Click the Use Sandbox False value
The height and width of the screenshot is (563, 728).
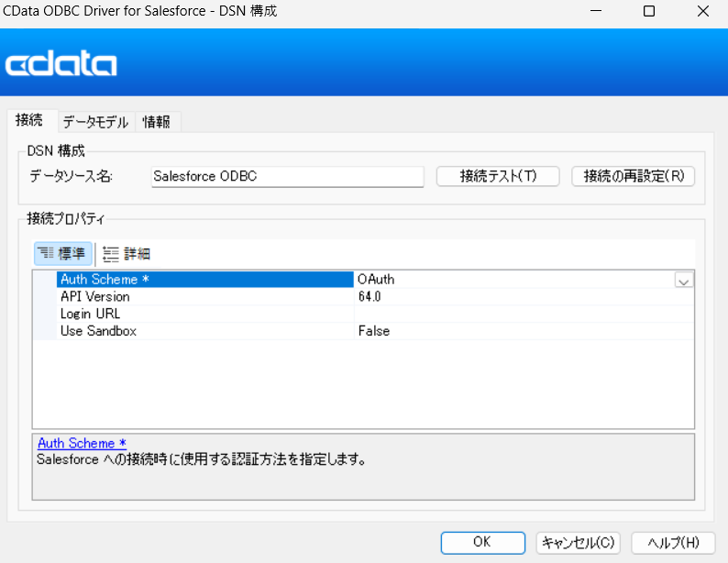click(x=374, y=331)
